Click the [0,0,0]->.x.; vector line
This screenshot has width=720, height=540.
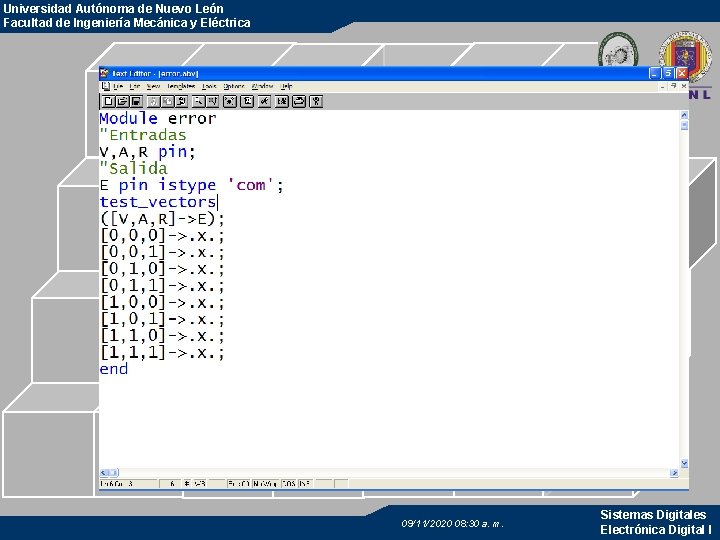(162, 236)
